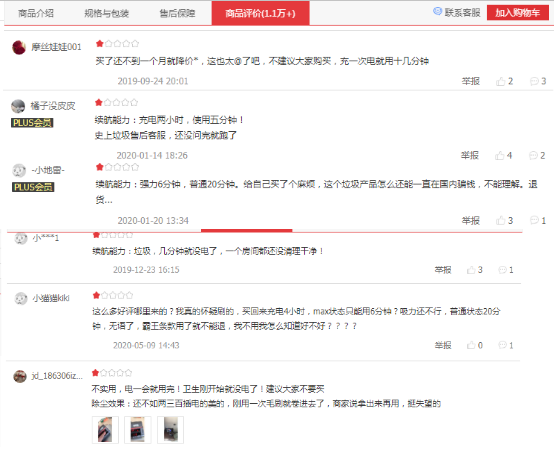This screenshot has height=453, width=554.
Task: Click review text 买了还不到一个月就降价
Action: pyautogui.click(x=262, y=61)
